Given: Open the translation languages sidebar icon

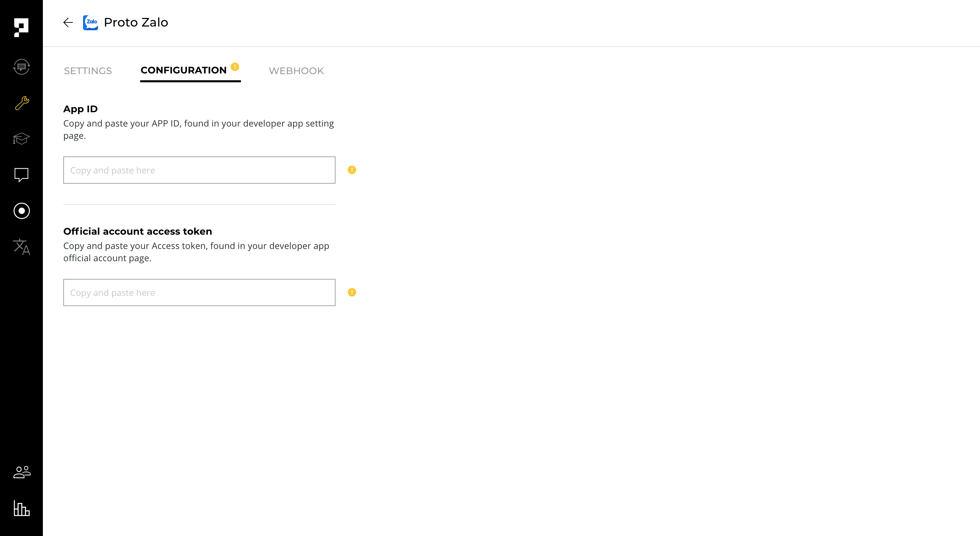Looking at the screenshot, I should [x=22, y=247].
